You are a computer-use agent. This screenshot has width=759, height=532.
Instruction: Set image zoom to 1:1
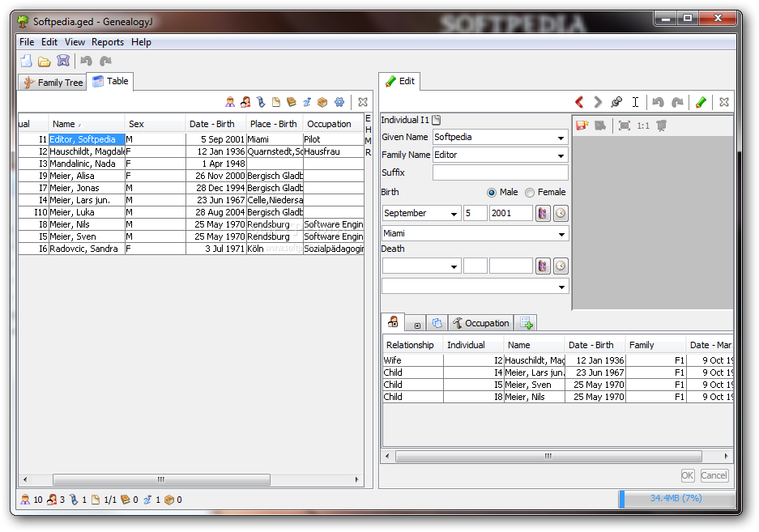(643, 126)
